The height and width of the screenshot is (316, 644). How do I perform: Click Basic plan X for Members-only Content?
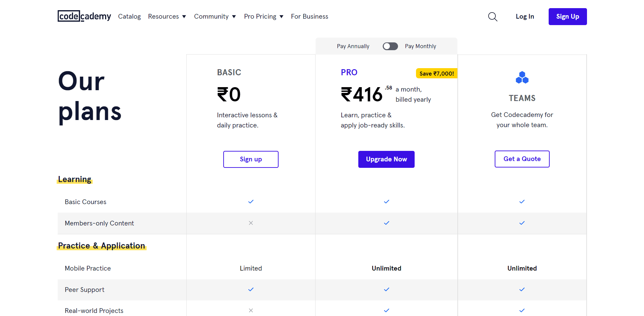coord(251,223)
